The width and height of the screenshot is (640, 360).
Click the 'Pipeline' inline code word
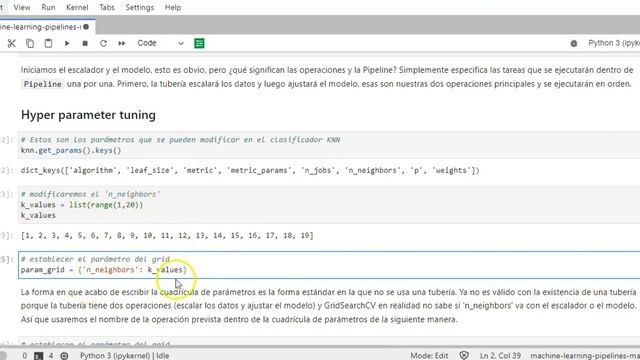click(x=42, y=84)
